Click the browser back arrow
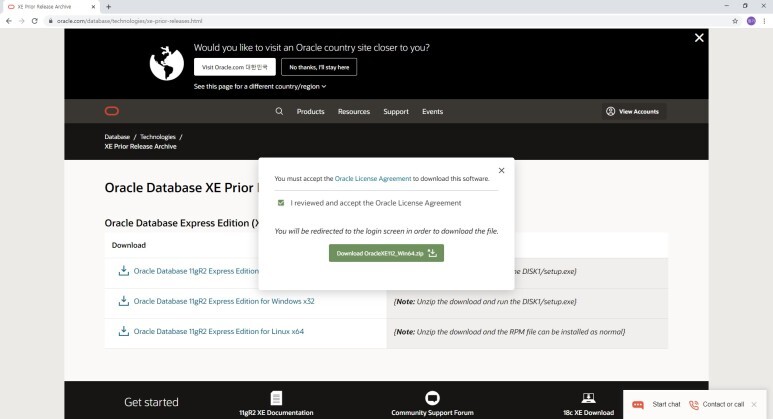Image resolution: width=773 pixels, height=419 pixels. 8,21
